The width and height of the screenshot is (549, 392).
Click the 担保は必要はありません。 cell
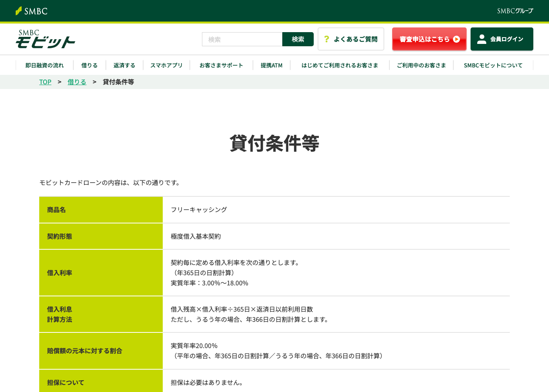click(x=336, y=381)
